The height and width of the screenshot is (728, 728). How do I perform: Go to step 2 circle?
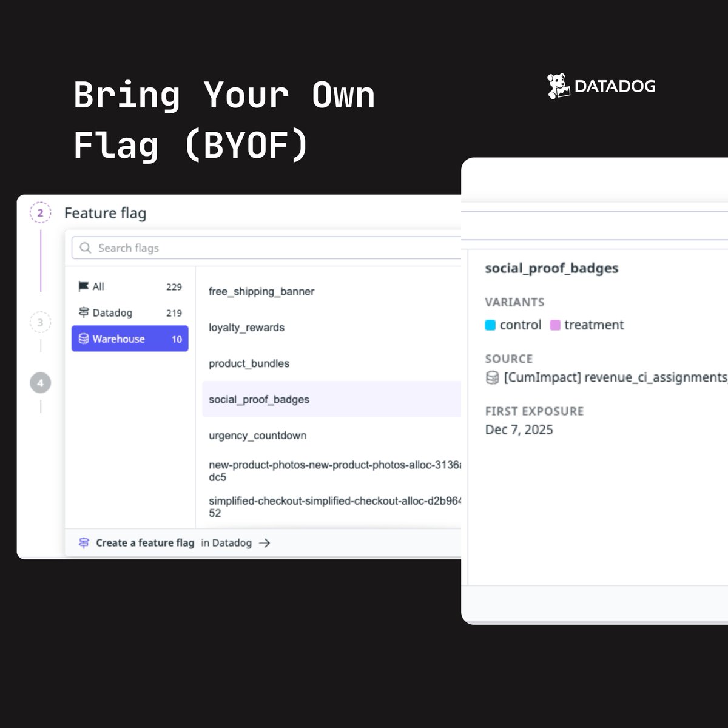click(x=41, y=213)
